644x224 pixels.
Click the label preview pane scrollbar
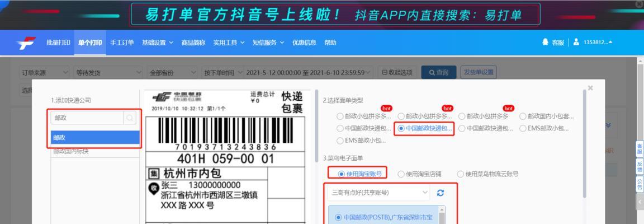(316, 125)
